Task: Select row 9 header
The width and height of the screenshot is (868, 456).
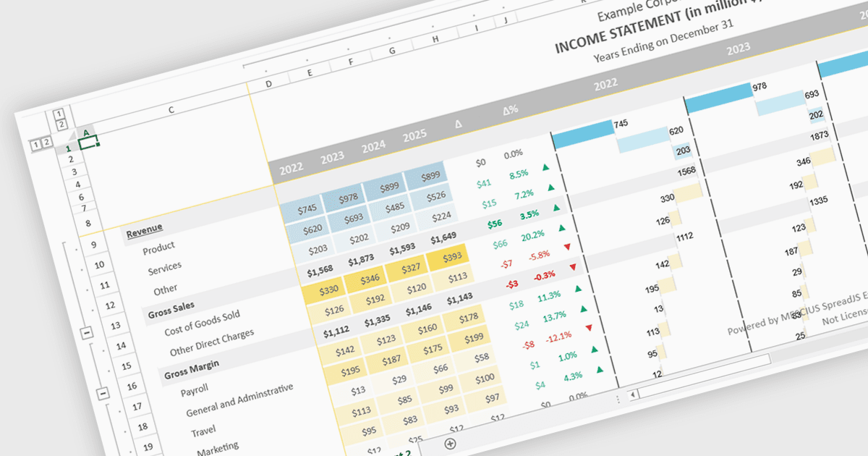Action: pos(93,245)
